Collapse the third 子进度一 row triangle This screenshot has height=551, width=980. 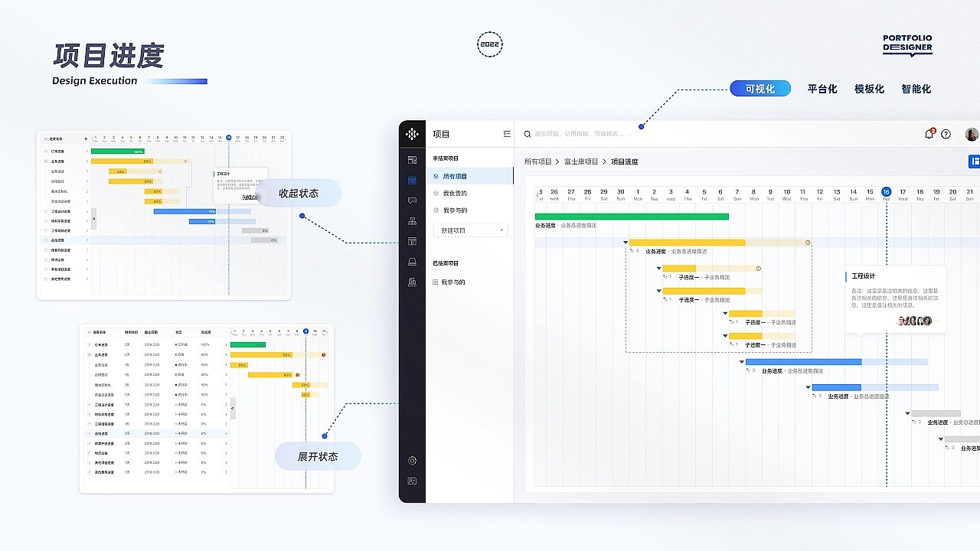725,313
